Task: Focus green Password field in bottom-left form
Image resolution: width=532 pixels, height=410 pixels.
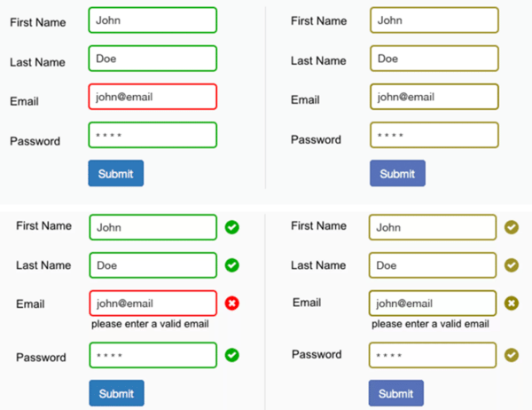Action: 153,355
